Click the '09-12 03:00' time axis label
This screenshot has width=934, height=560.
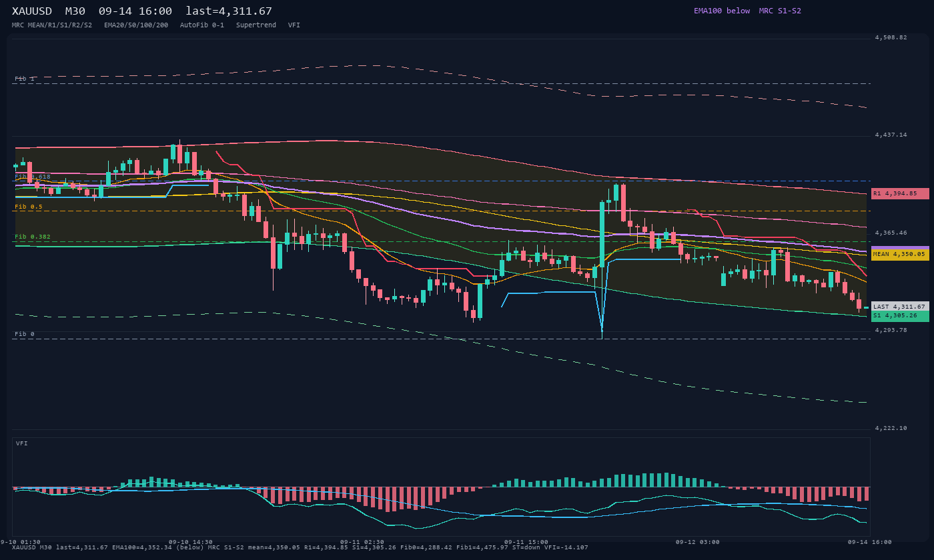click(x=698, y=542)
